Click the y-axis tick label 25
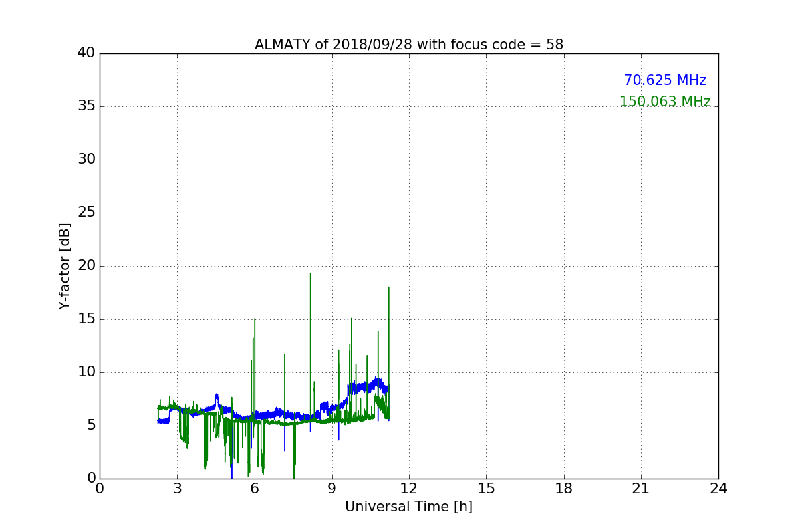Viewport: 798px width, 532px height. click(x=86, y=213)
